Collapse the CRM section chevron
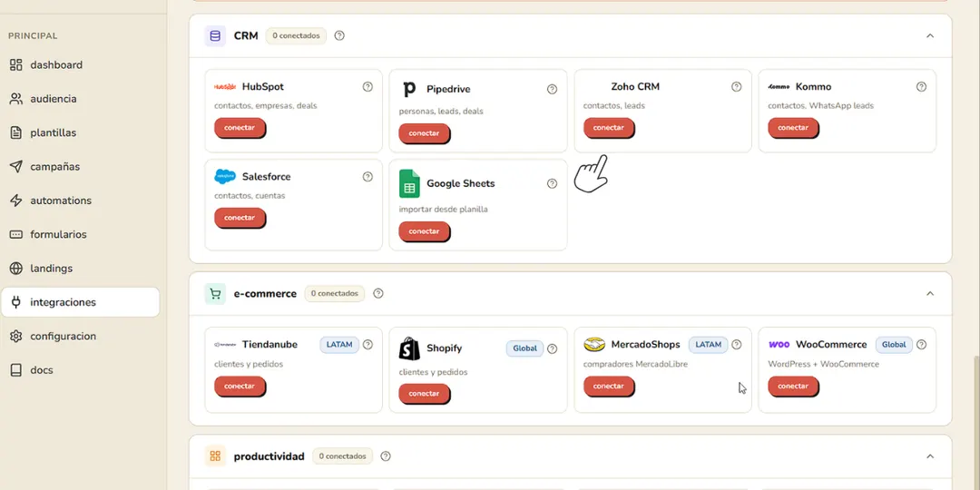The height and width of the screenshot is (490, 980). tap(930, 35)
